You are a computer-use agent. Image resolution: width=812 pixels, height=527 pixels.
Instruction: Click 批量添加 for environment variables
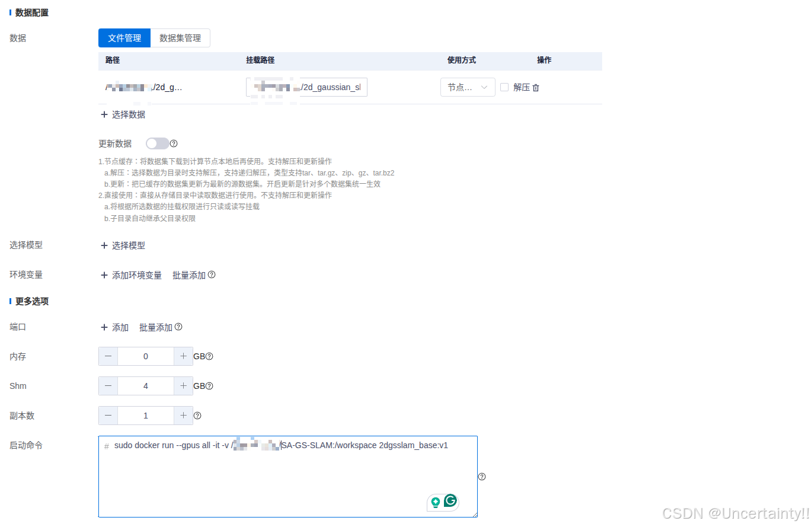[x=189, y=275]
